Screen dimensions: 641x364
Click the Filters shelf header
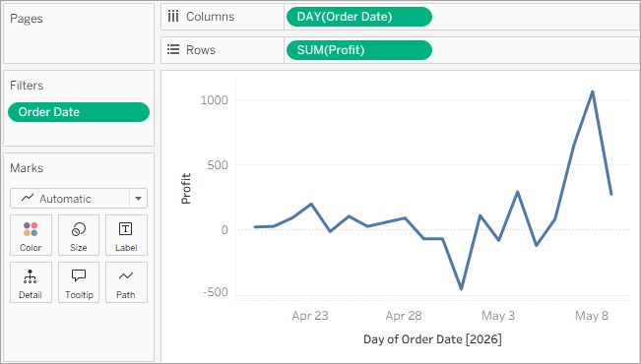tap(27, 86)
